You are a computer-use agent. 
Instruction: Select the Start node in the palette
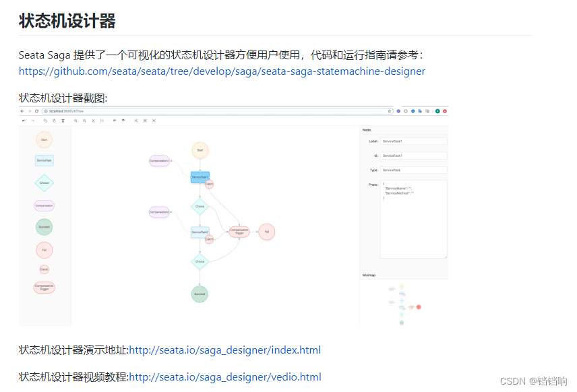coord(44,140)
